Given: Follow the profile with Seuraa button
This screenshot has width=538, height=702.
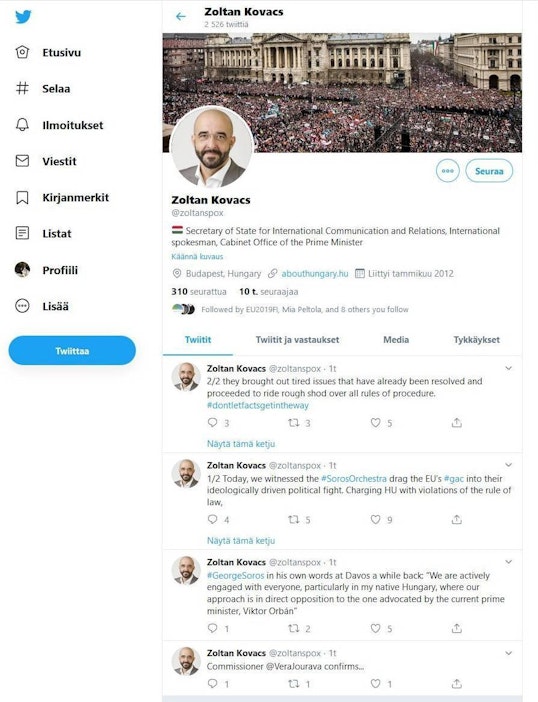Looking at the screenshot, I should 489,171.
